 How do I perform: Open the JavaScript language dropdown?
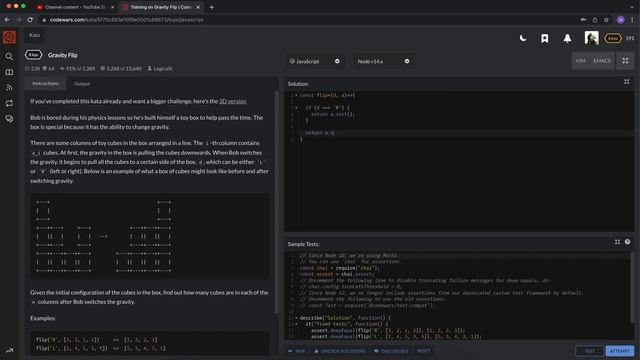click(314, 61)
